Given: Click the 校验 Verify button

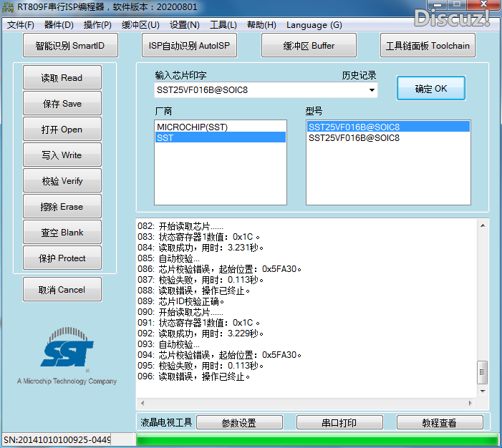Looking at the screenshot, I should click(62, 181).
